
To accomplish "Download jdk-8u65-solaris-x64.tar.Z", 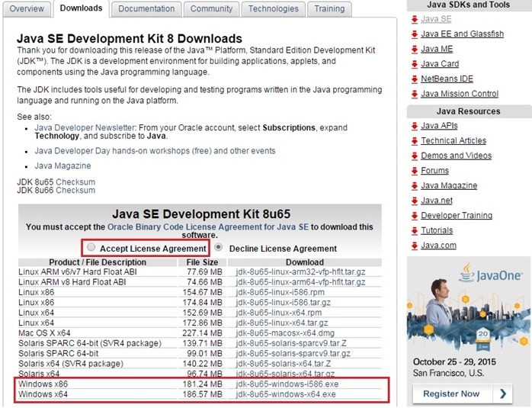I will (x=283, y=364).
